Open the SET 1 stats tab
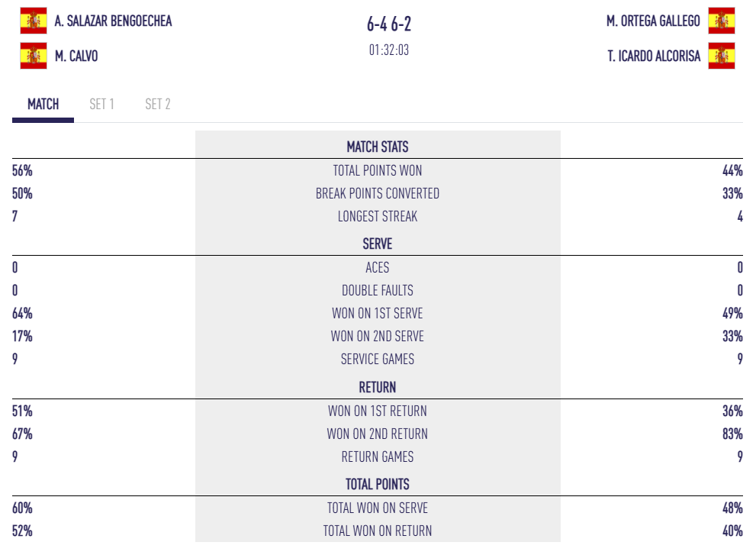756x555 pixels. tap(101, 105)
